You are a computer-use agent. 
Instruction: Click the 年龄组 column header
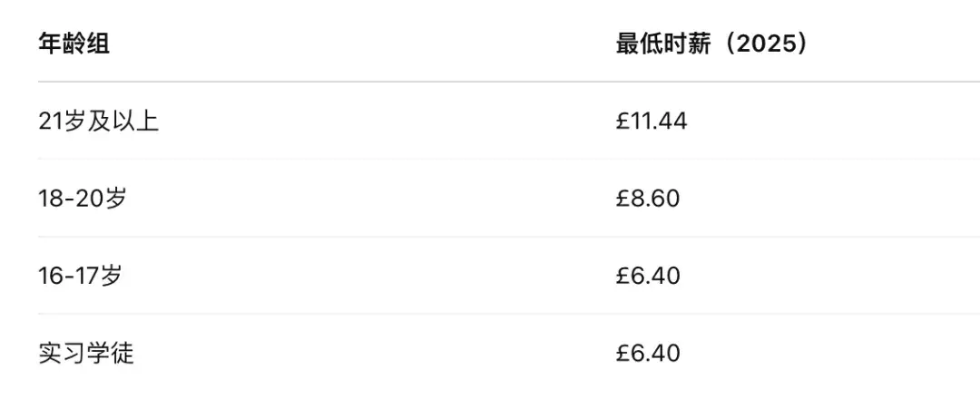point(74,44)
